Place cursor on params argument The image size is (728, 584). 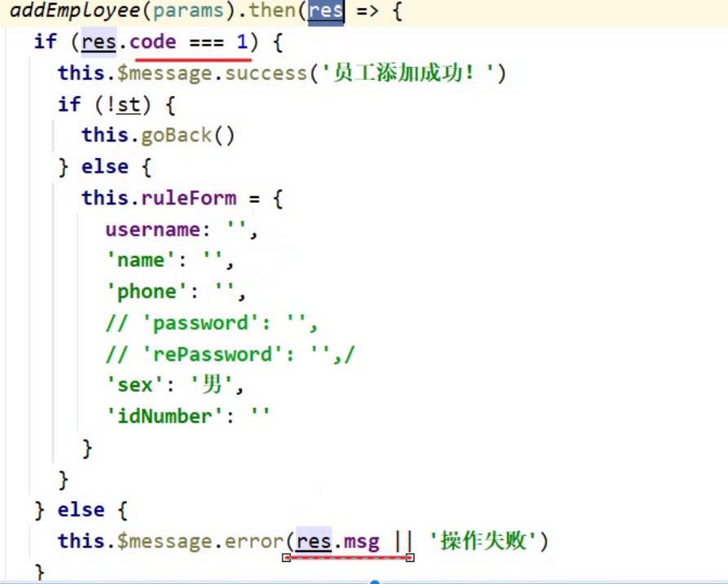point(188,11)
